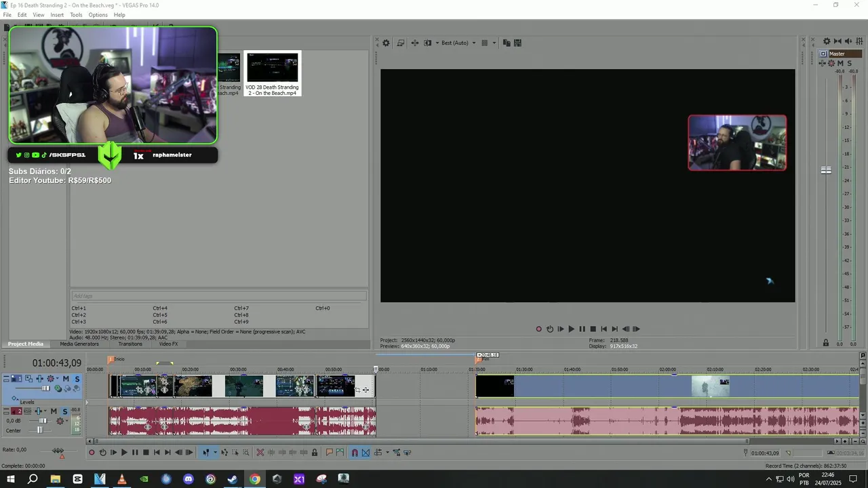The image size is (868, 488).
Task: Open Normal edit tool dropdown arrow
Action: [215, 452]
